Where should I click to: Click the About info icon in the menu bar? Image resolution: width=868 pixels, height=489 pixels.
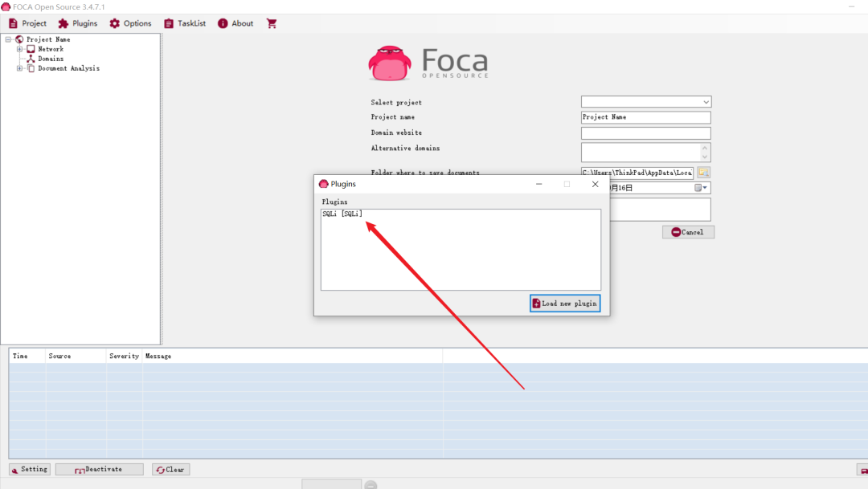click(x=223, y=23)
